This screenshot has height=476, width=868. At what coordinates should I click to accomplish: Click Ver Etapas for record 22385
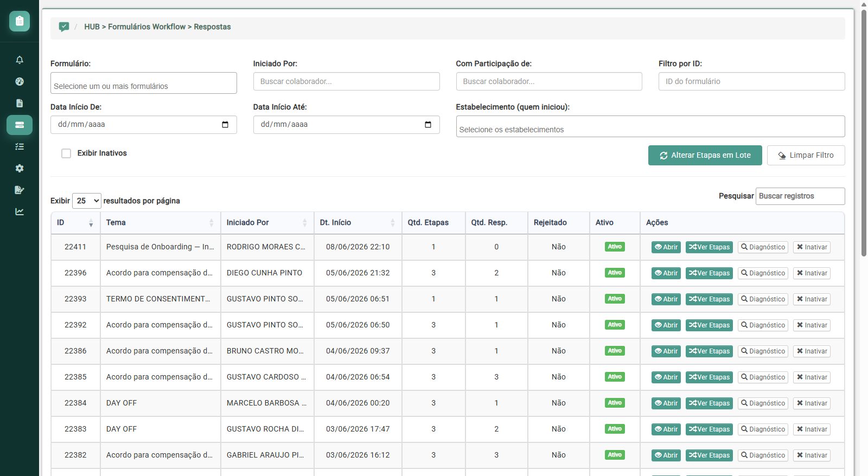tap(710, 377)
